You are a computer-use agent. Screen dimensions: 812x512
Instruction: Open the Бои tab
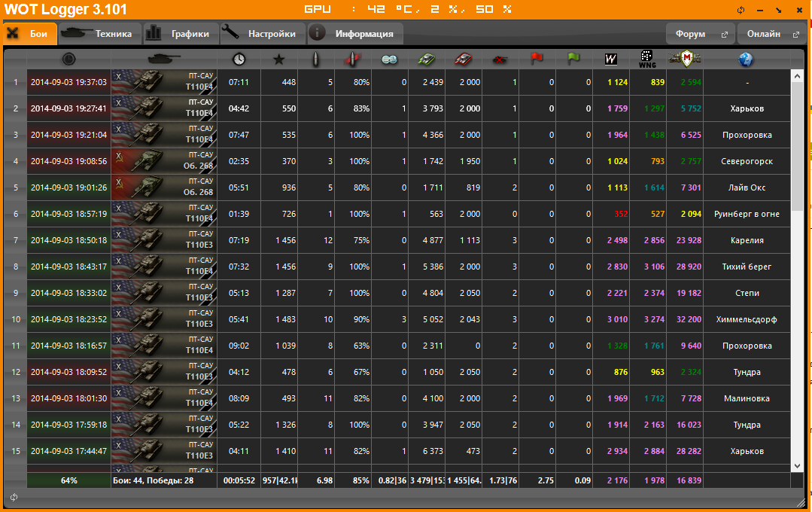pyautogui.click(x=30, y=34)
